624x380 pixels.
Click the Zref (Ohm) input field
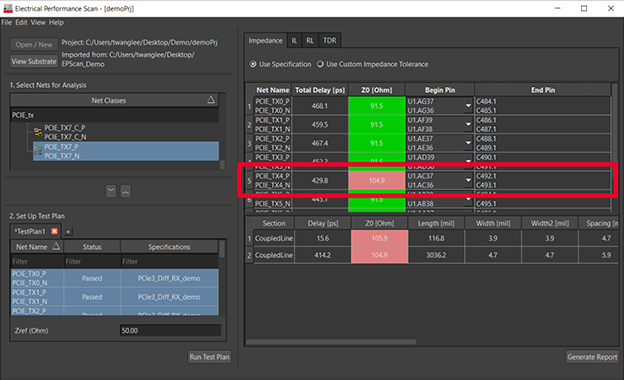[x=170, y=330]
